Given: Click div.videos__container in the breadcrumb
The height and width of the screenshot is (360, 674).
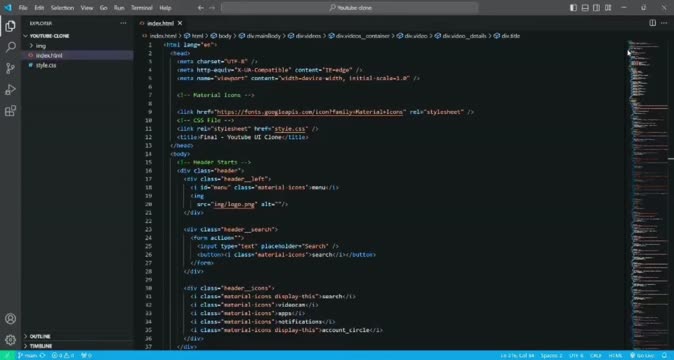Looking at the screenshot, I should pyautogui.click(x=363, y=36).
